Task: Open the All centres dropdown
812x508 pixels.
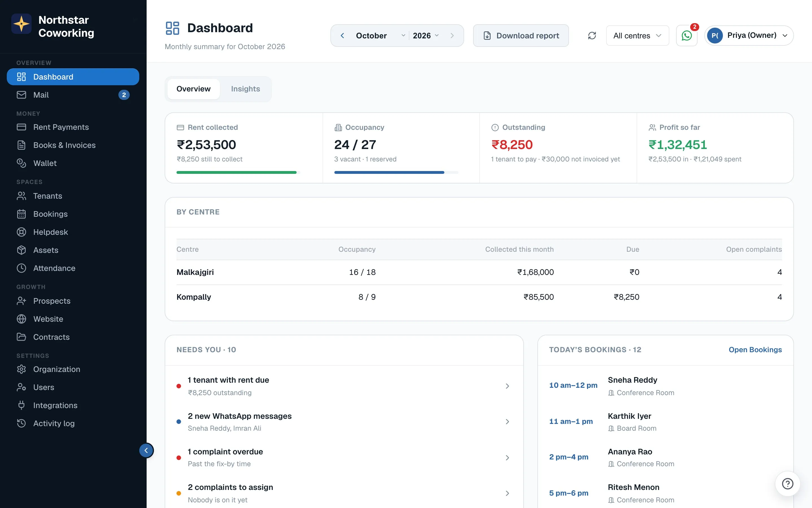Action: click(x=637, y=36)
